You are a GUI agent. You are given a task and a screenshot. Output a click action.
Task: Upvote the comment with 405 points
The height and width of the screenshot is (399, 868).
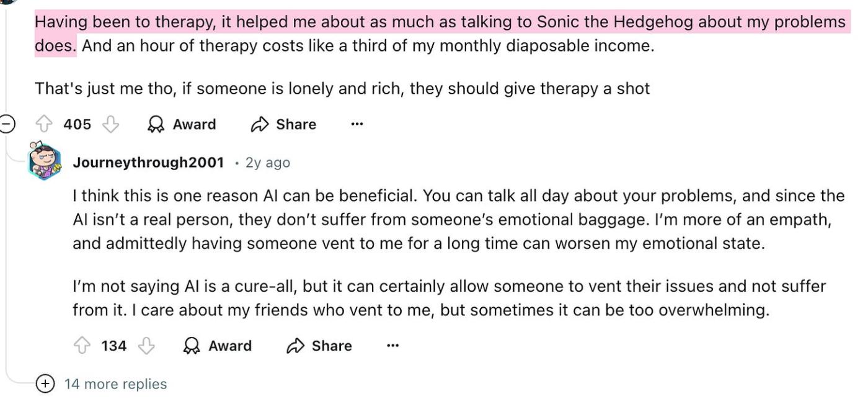(44, 125)
